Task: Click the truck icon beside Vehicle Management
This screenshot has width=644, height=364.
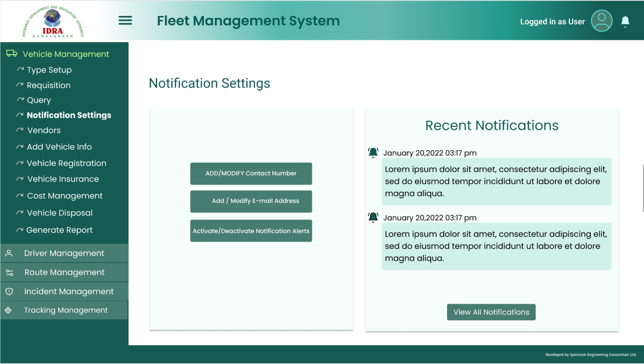Action: click(x=12, y=54)
